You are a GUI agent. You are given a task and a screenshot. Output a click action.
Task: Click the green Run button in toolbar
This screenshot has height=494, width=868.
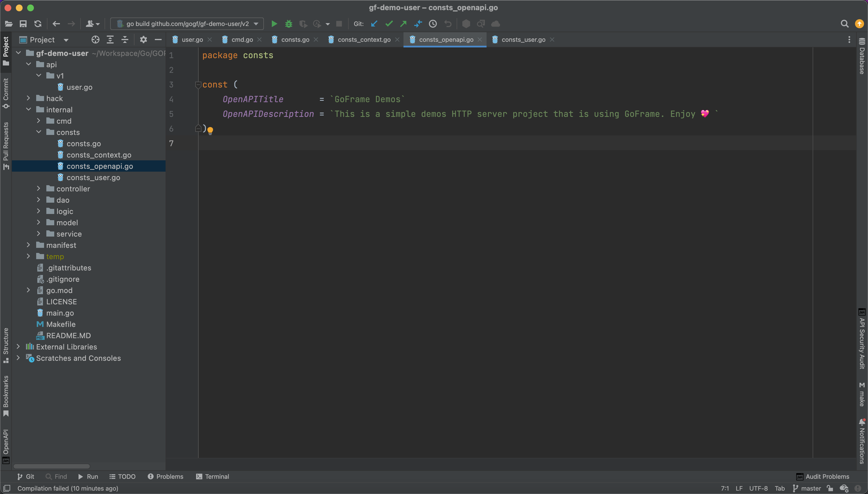(274, 24)
